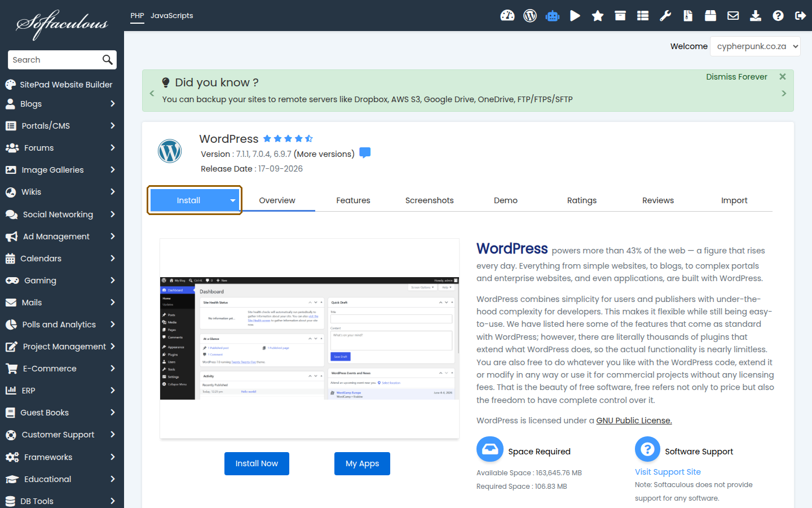Open the Ratings tab
Screen dimensions: 812x508
coord(582,200)
